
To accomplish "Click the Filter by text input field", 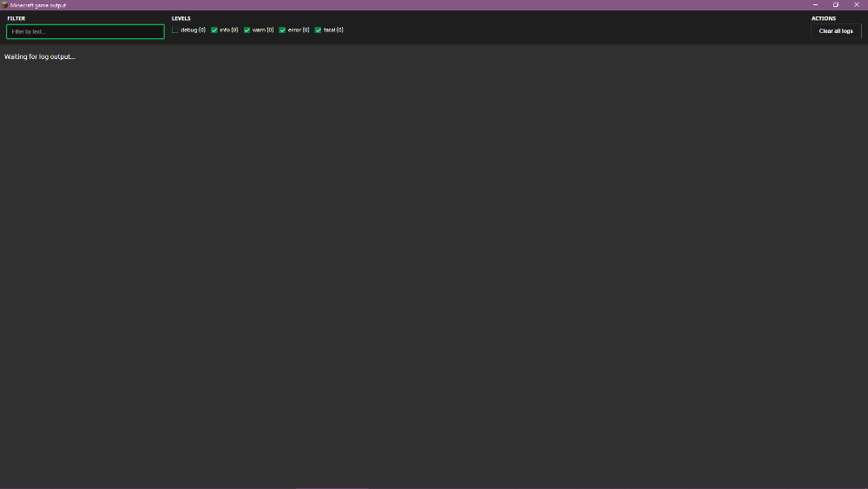I will [85, 31].
